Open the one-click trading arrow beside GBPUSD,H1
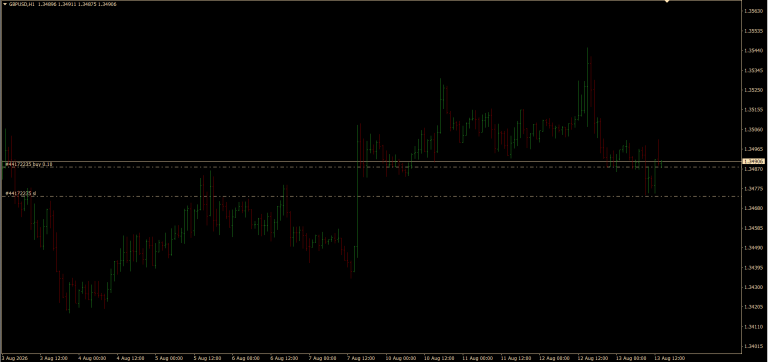This screenshot has width=768, height=362. click(x=5, y=4)
